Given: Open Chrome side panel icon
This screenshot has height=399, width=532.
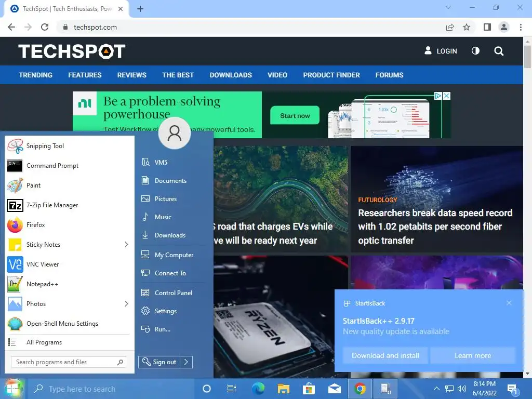Looking at the screenshot, I should [x=487, y=27].
